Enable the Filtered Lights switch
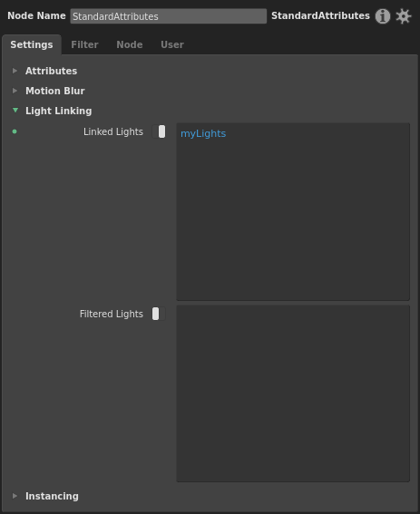 (x=159, y=314)
